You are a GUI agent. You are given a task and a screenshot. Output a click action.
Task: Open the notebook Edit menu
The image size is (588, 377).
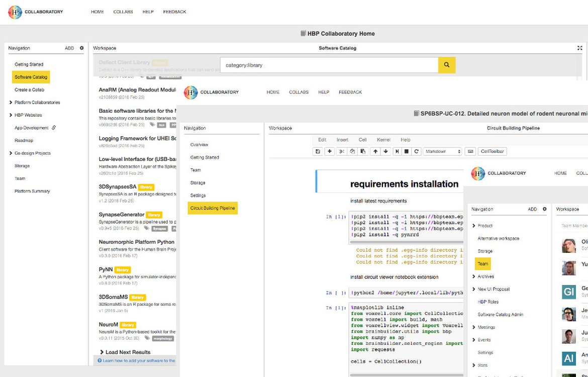322,140
